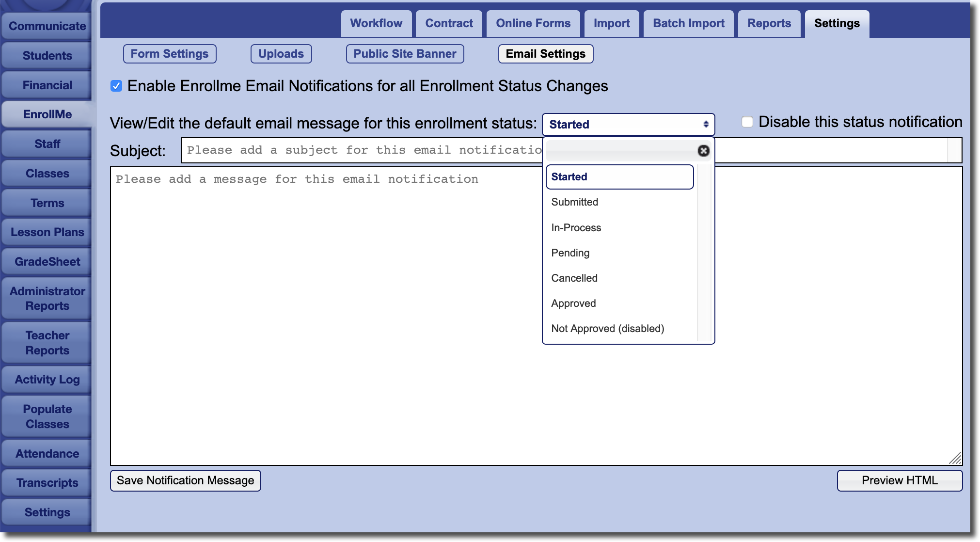Click the email Subject input field
Viewport: 980px width, 542px height.
361,150
